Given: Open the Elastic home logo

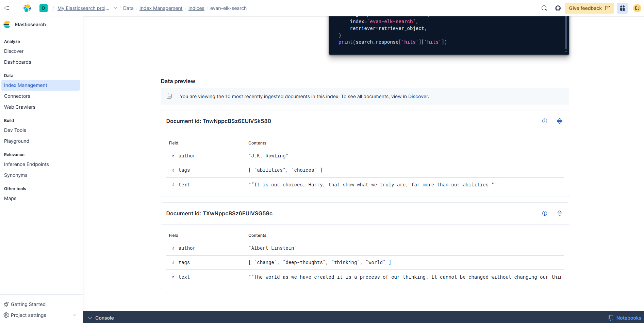Looking at the screenshot, I should click(27, 8).
